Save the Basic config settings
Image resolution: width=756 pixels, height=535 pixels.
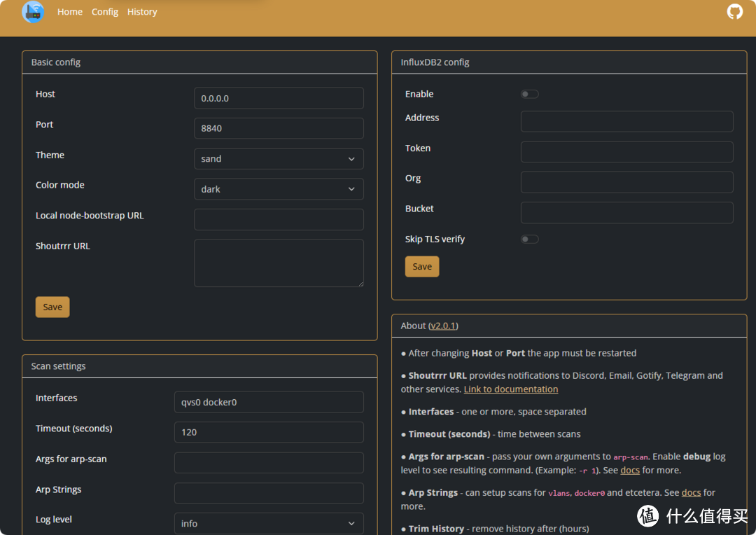pyautogui.click(x=52, y=307)
